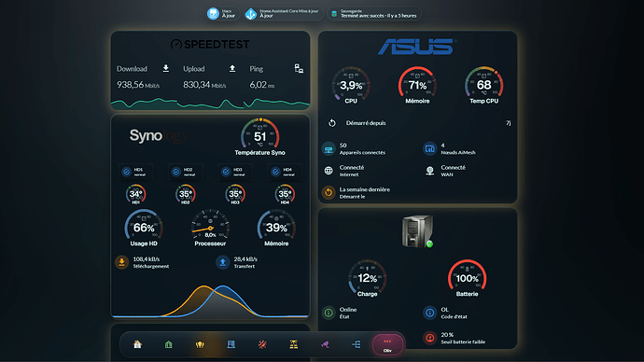Click the 938,56 Mbit/s download value

(138, 85)
